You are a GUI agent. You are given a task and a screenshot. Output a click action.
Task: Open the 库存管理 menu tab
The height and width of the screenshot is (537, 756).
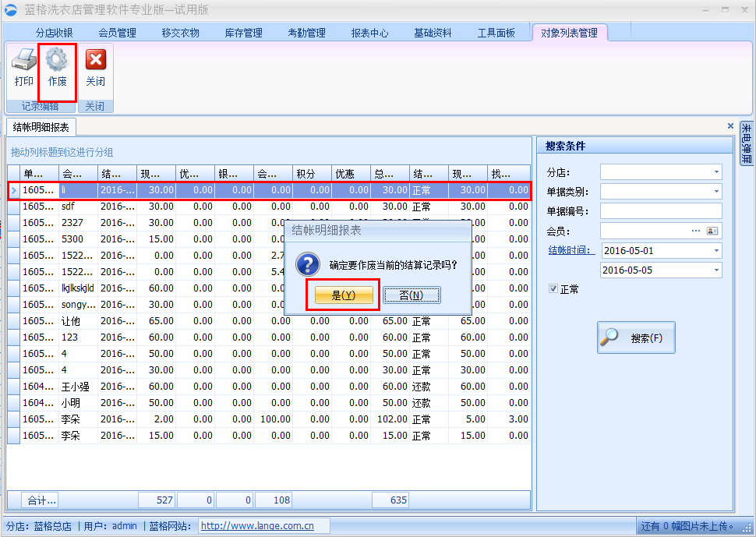point(243,33)
